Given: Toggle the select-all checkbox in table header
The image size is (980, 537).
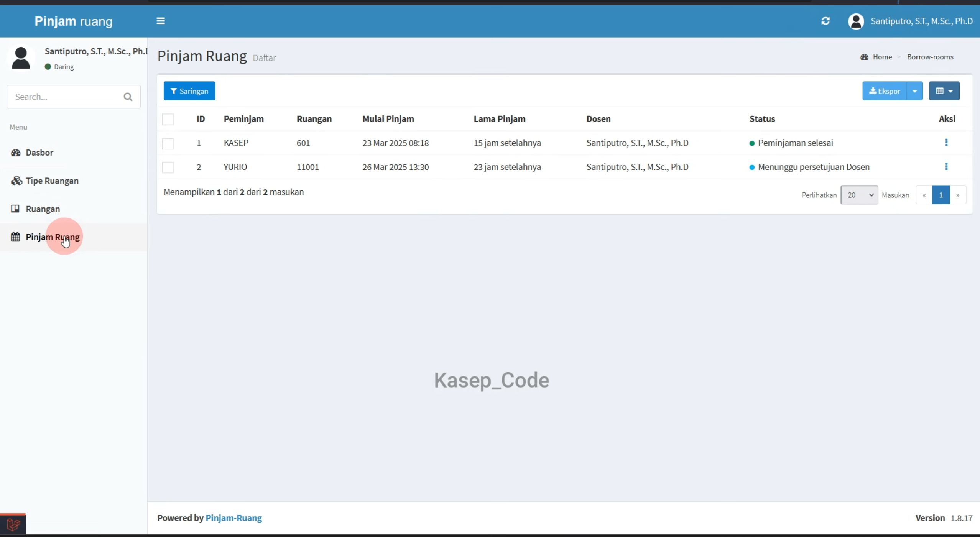Looking at the screenshot, I should [x=168, y=119].
